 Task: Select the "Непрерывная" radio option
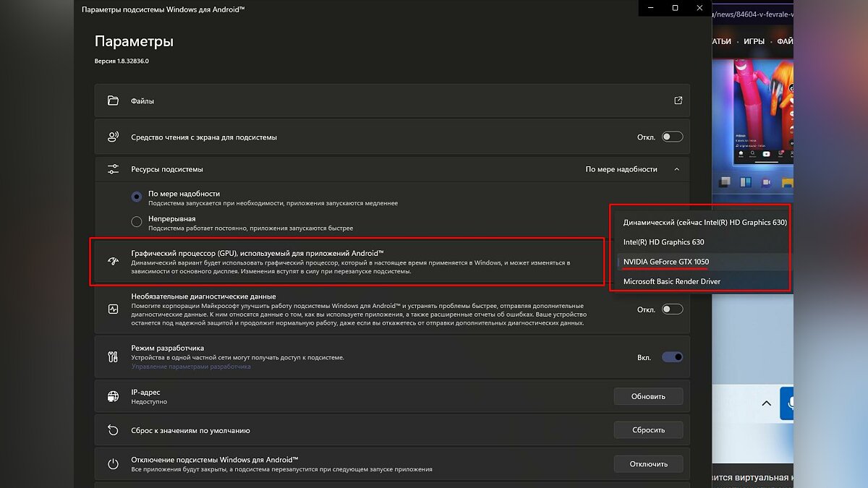pyautogui.click(x=137, y=222)
